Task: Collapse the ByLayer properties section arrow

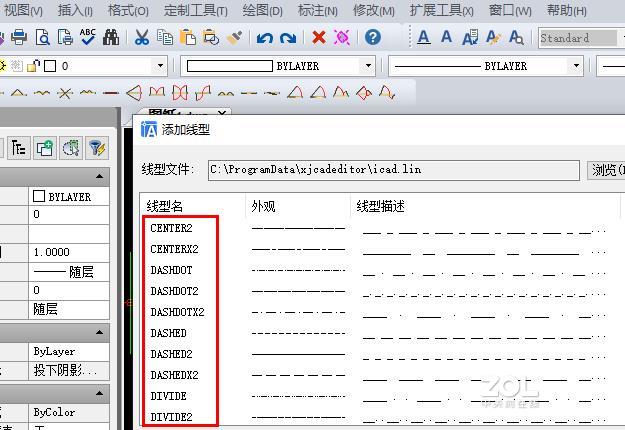Action: coord(99,332)
